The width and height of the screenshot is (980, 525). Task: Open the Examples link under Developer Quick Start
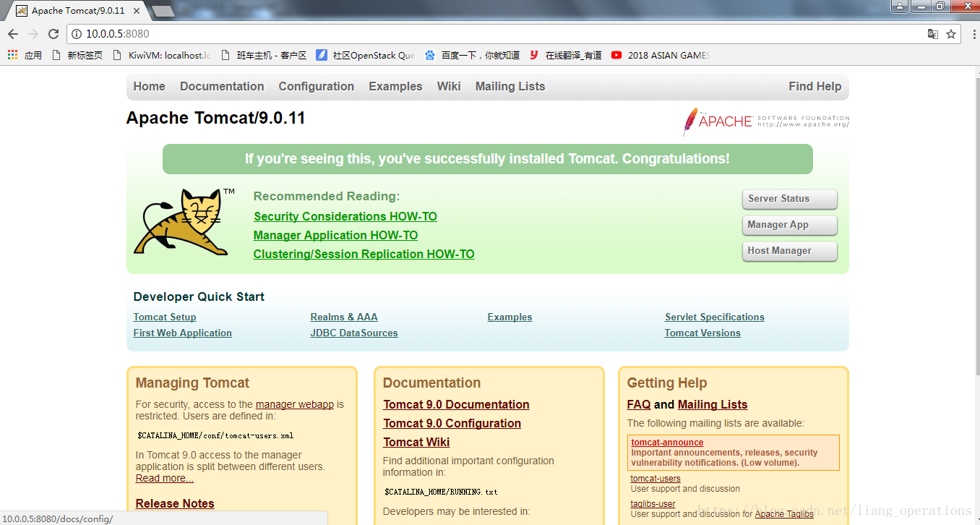tap(510, 317)
